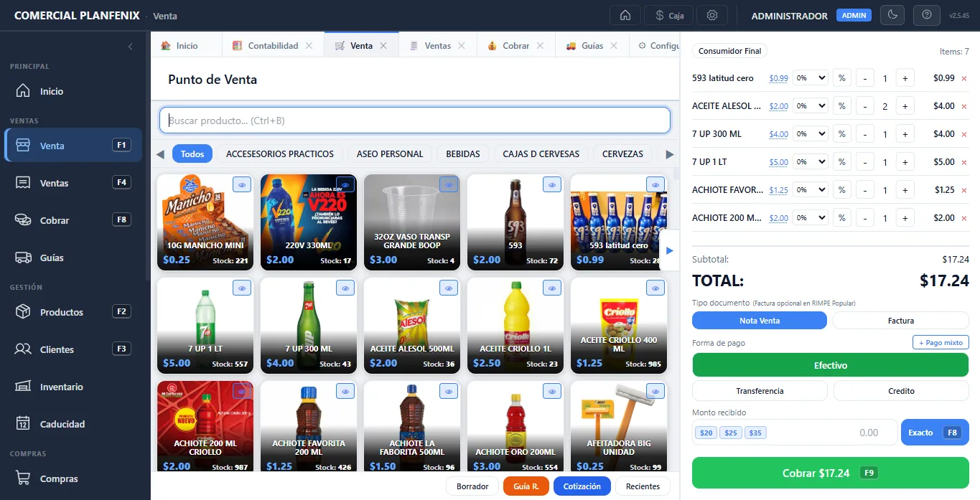View details of 220V 330ML product
The height and width of the screenshot is (500, 980).
pos(345,185)
